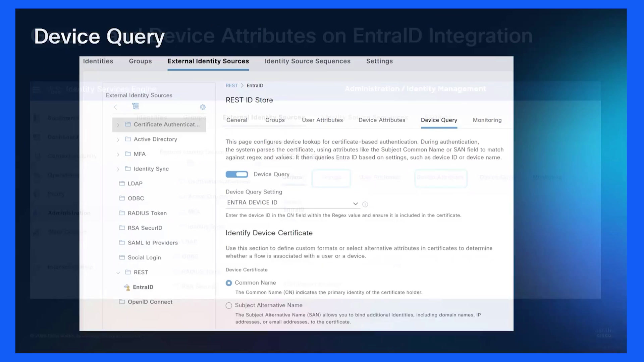Screen dimensions: 644x362
Task: Click the LDAP folder icon
Action: click(x=122, y=183)
